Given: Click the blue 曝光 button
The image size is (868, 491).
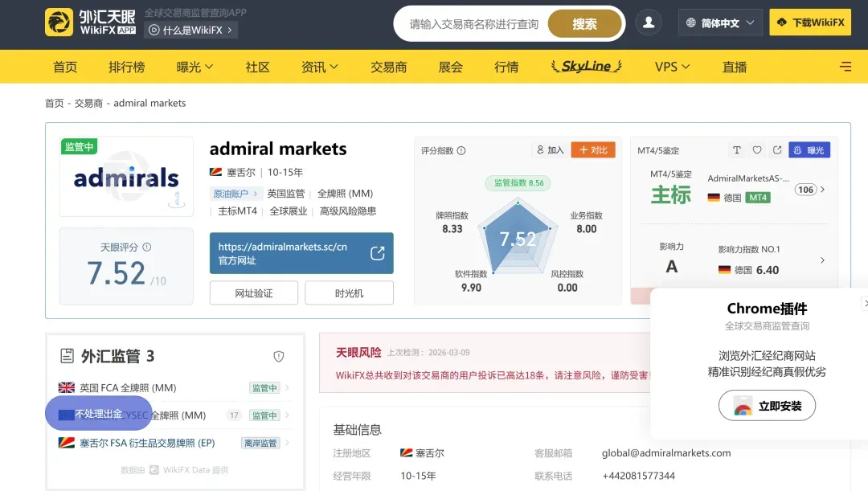Looking at the screenshot, I should 809,150.
